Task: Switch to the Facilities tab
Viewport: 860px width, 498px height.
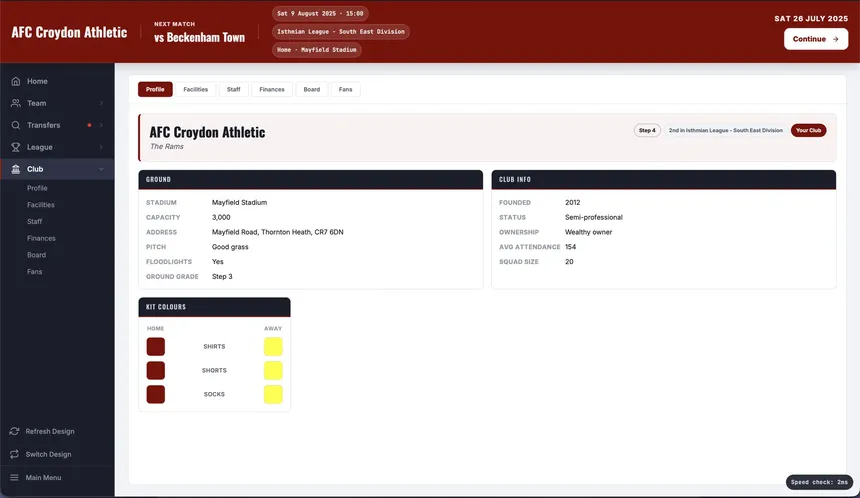Action: (196, 89)
